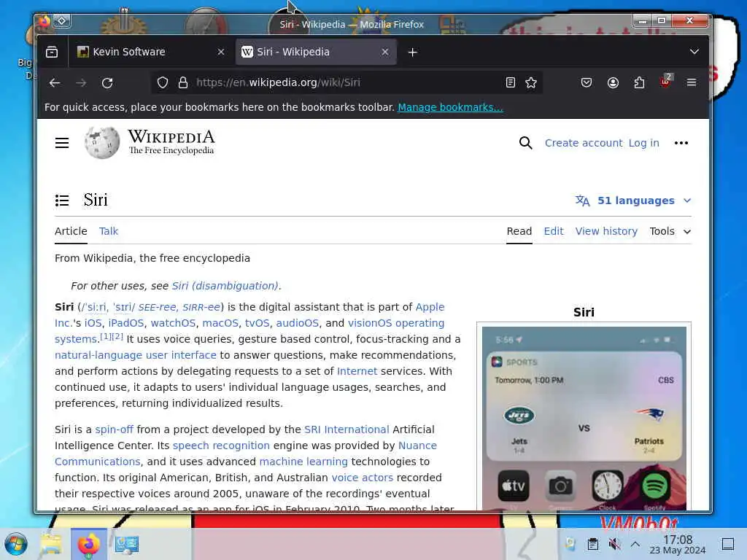Close the Siri - Wikipedia tab
This screenshot has height=560, width=747.
tap(385, 52)
